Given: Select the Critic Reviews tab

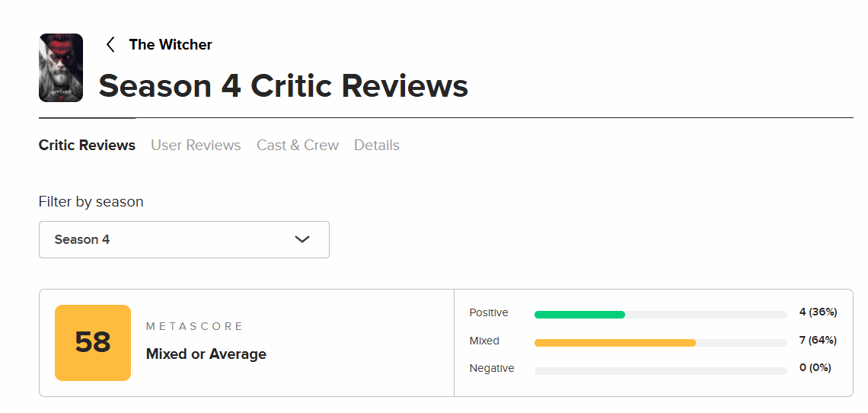Looking at the screenshot, I should pyautogui.click(x=87, y=145).
